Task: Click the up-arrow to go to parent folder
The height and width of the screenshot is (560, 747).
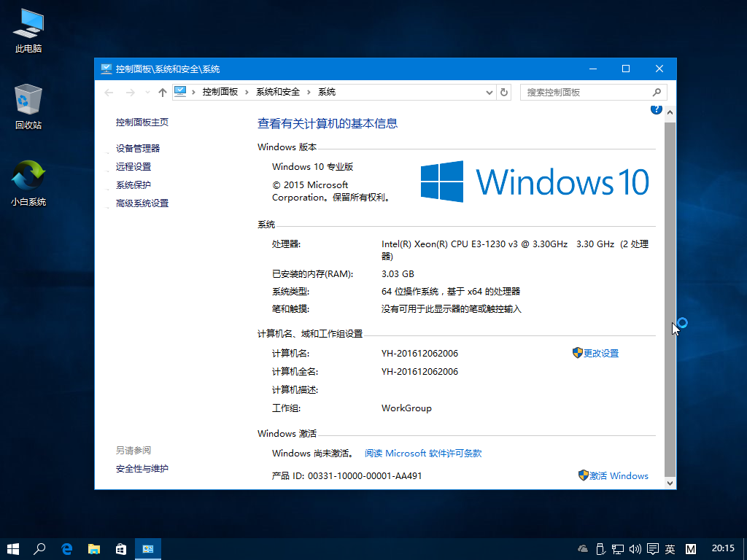Action: tap(162, 92)
